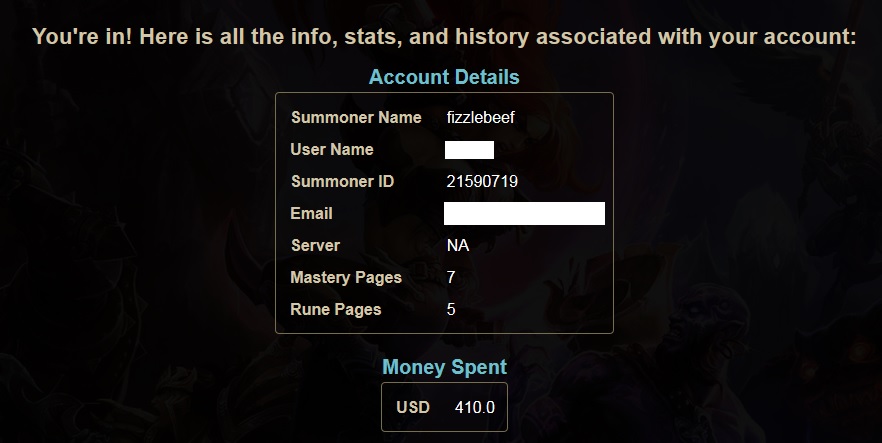This screenshot has width=882, height=443.
Task: Select the Mastery Pages count 7
Action: [x=451, y=278]
